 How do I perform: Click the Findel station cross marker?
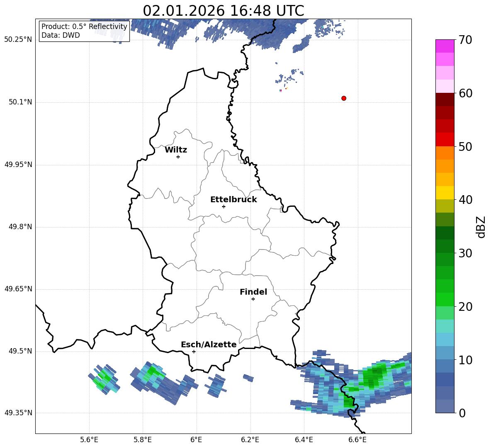pos(253,299)
